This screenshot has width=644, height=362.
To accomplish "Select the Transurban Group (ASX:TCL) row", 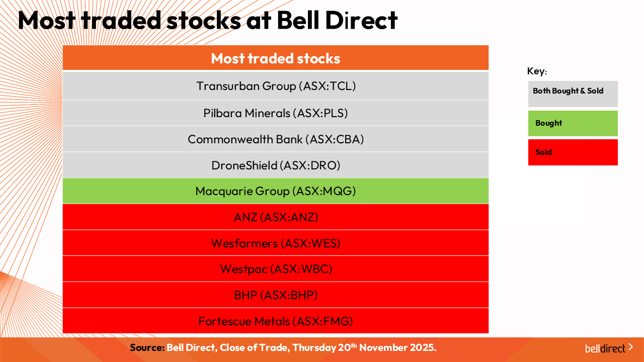I will 276,86.
